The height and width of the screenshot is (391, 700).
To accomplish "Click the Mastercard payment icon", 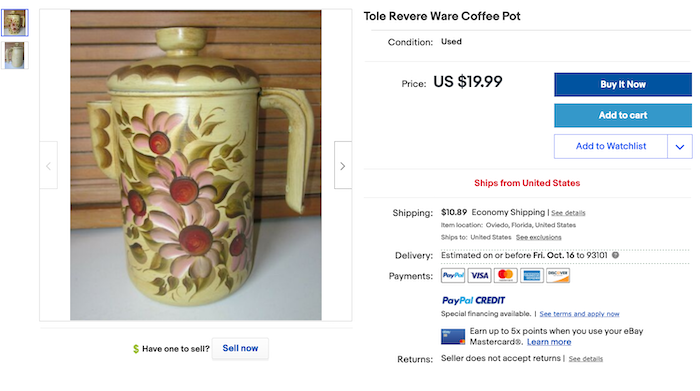I will 505,275.
